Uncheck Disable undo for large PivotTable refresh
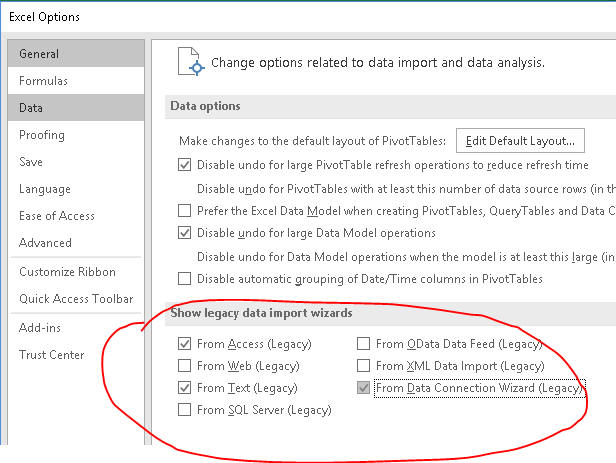Image resolution: width=616 pixels, height=463 pixels. pyautogui.click(x=184, y=165)
